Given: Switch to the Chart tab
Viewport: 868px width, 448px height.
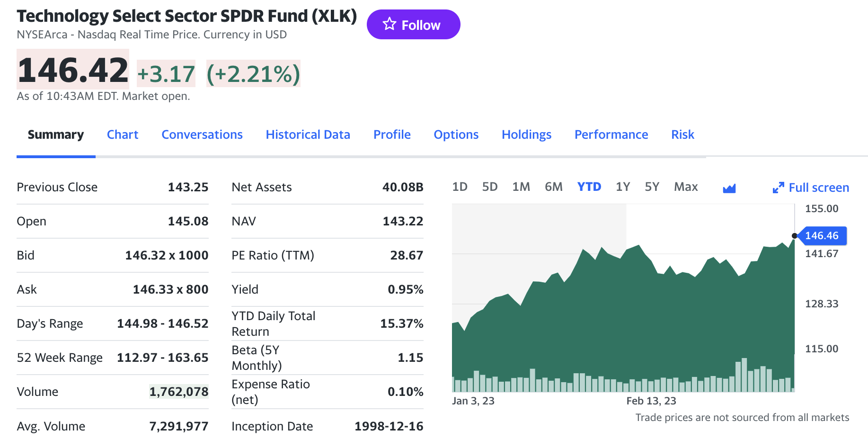Looking at the screenshot, I should click(123, 135).
